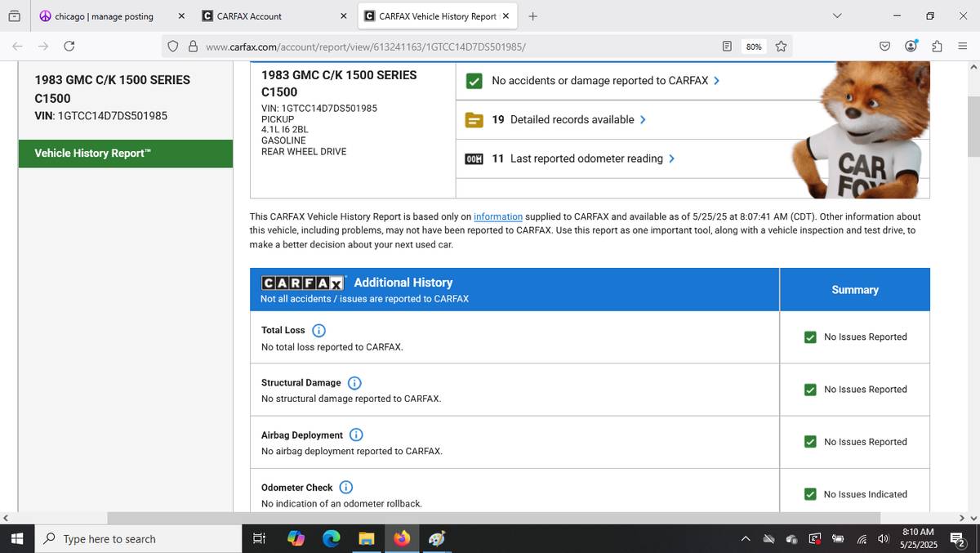
Task: Switch to chicago manage posting tab
Action: 104,16
